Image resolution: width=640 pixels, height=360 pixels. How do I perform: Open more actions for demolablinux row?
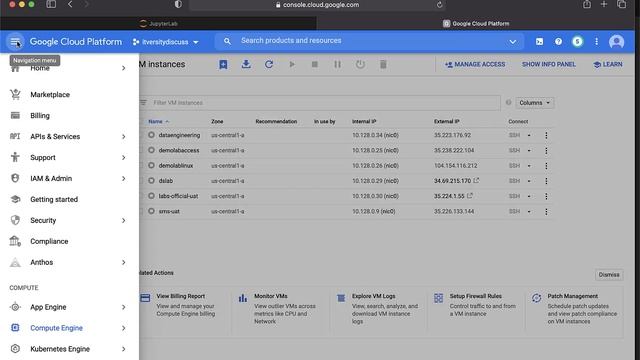point(546,166)
